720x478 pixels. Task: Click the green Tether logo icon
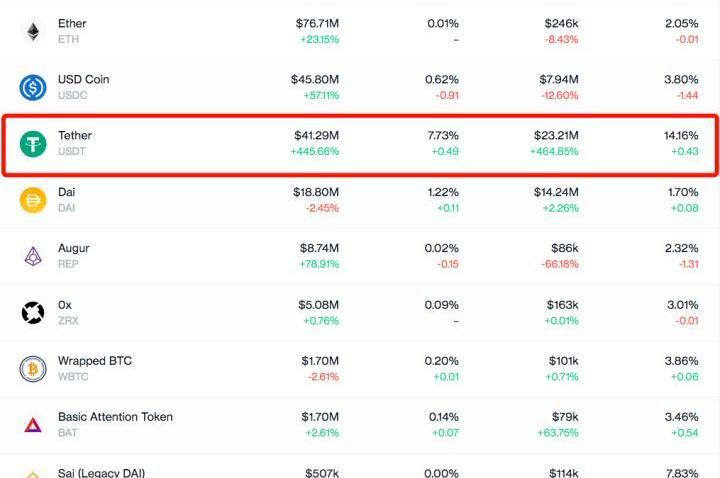point(33,144)
